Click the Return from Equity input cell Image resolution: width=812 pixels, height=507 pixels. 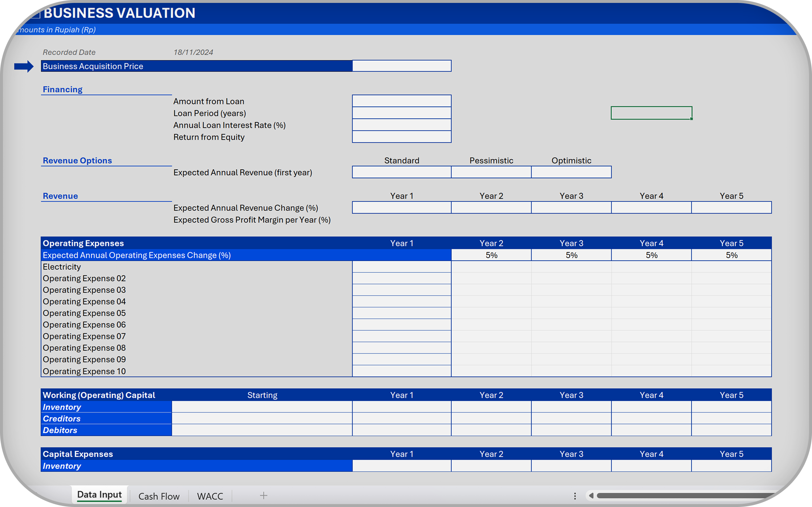[402, 137]
